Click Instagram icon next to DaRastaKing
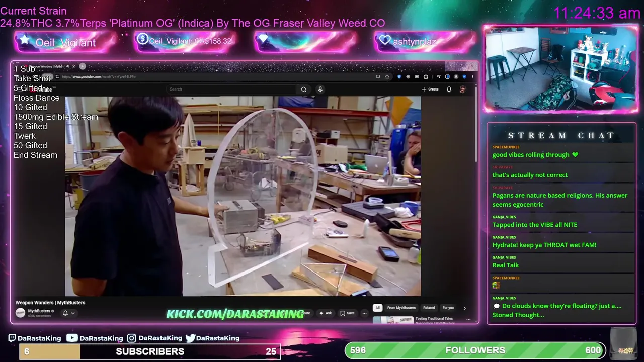 click(x=131, y=338)
